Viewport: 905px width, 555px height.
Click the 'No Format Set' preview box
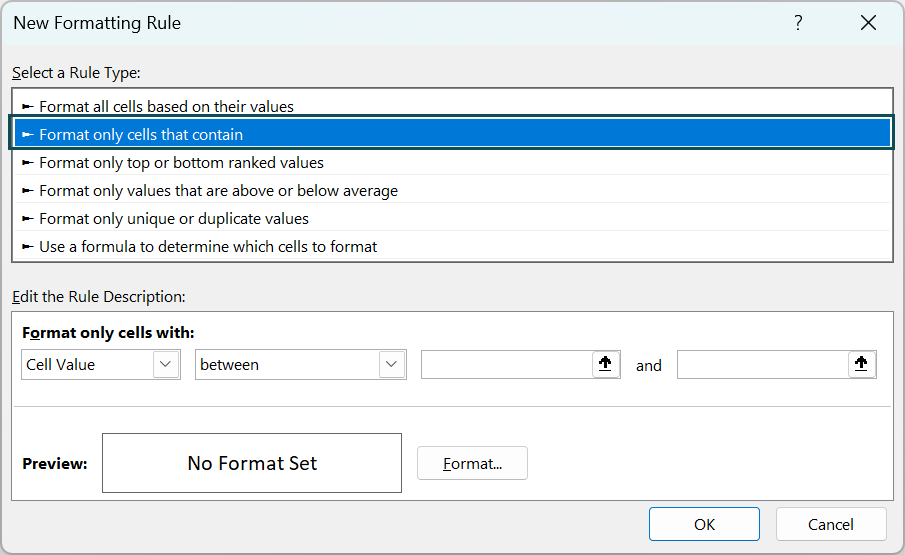click(x=252, y=463)
